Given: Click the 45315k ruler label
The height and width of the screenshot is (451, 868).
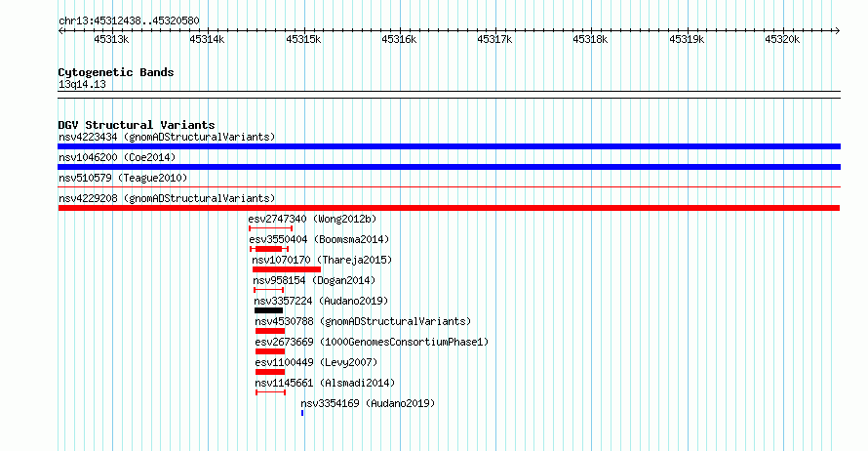Looking at the screenshot, I should pos(303,39).
